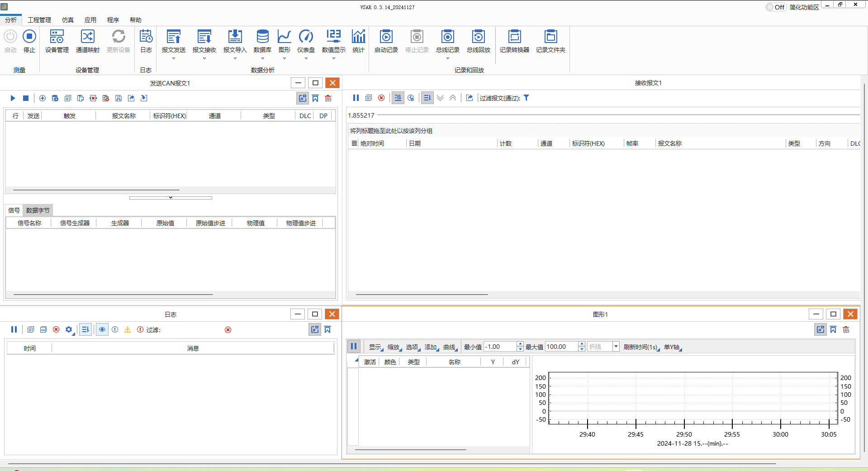This screenshot has height=471, width=868.
Task: Expand 仪表盘 dropdown in ribbon
Action: pos(306,58)
